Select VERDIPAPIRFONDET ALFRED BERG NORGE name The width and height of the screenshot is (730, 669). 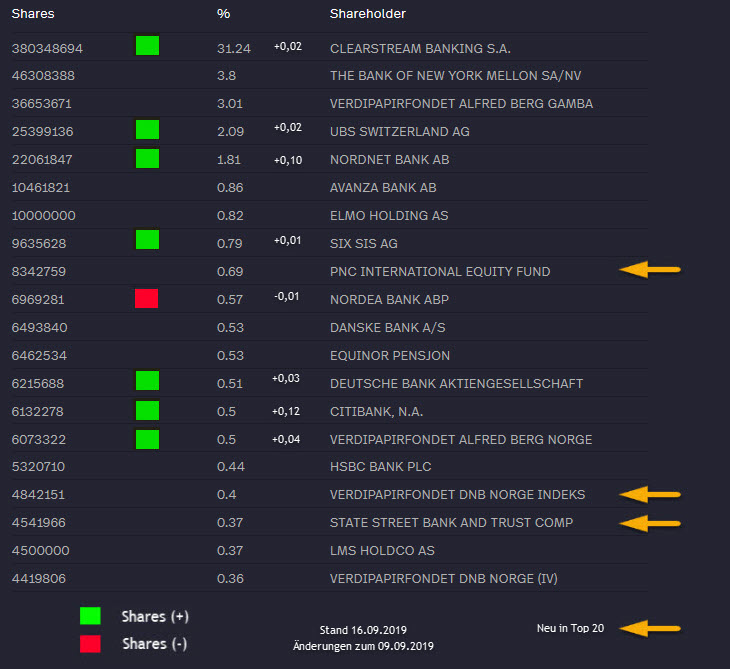tap(461, 439)
